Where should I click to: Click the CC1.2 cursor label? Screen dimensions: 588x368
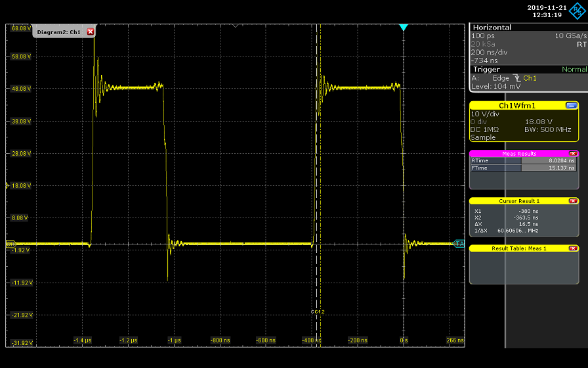coord(318,311)
